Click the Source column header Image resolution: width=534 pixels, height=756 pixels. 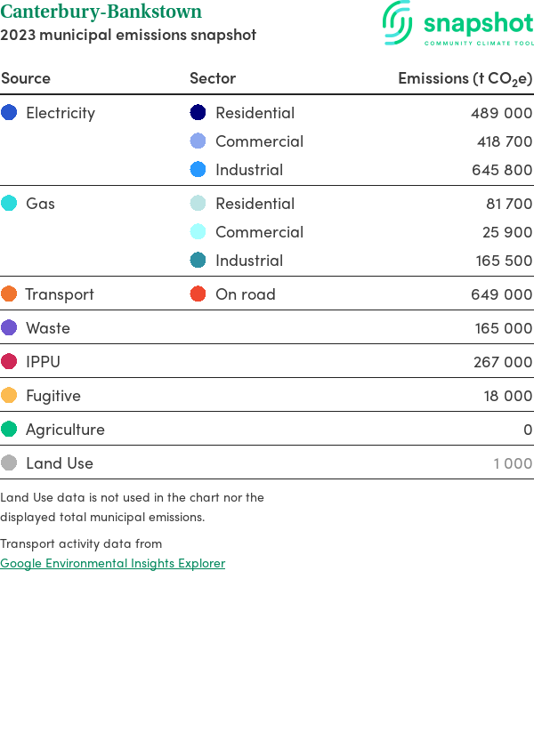26,78
